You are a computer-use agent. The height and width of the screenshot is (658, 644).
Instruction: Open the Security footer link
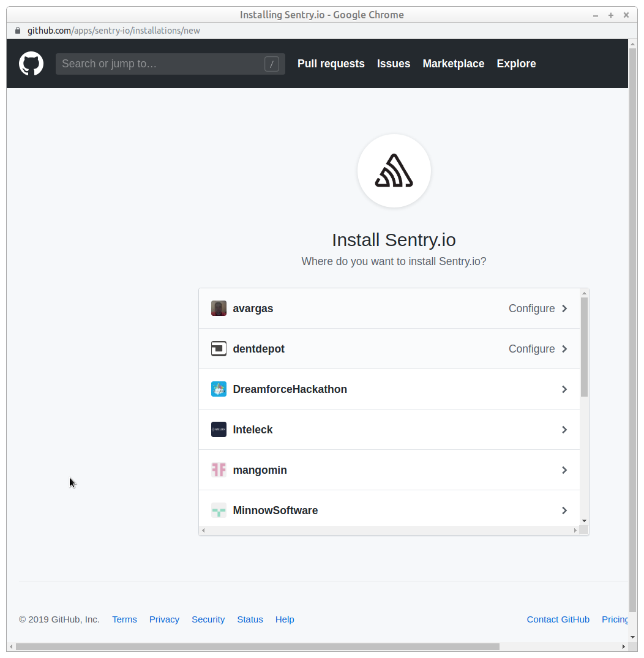208,619
